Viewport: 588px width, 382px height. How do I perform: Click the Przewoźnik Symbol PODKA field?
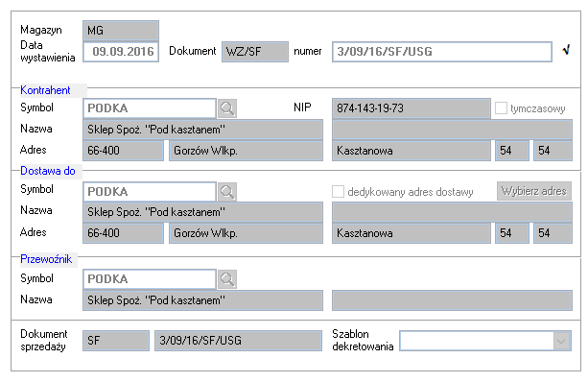pyautogui.click(x=150, y=279)
